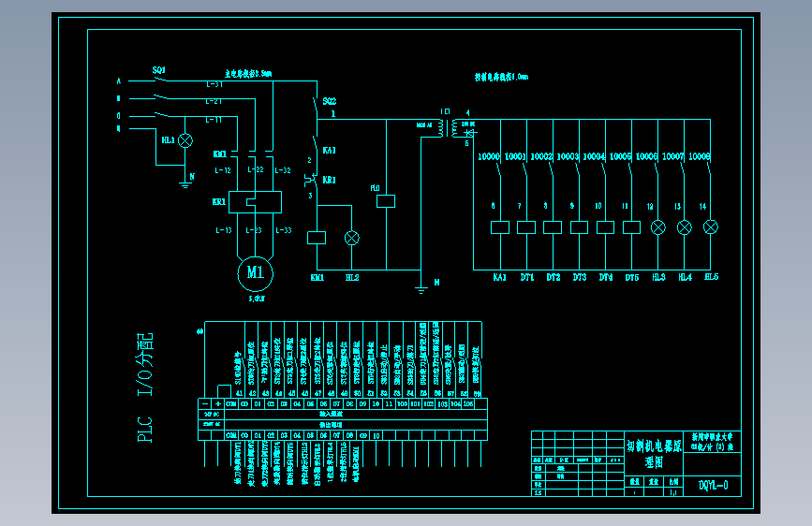Click the PLC coil box
Image resolution: width=812 pixels, height=526 pixels.
coord(386,201)
